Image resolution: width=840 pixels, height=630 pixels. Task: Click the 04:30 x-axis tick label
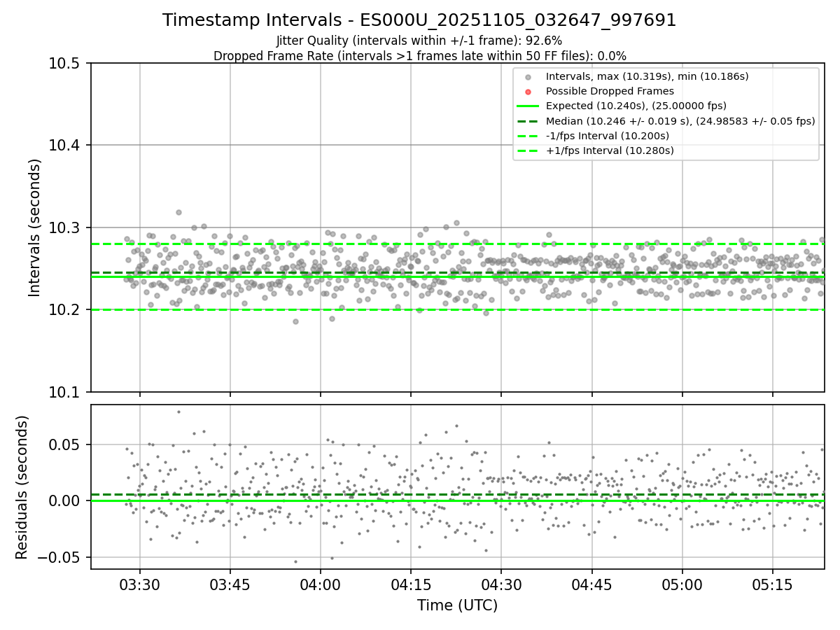pyautogui.click(x=501, y=584)
